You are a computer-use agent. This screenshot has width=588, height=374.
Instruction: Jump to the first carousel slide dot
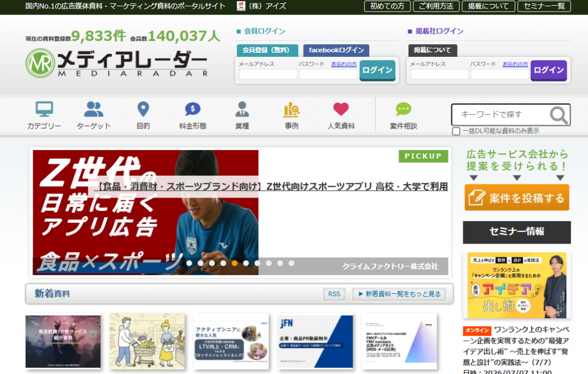coord(189,263)
